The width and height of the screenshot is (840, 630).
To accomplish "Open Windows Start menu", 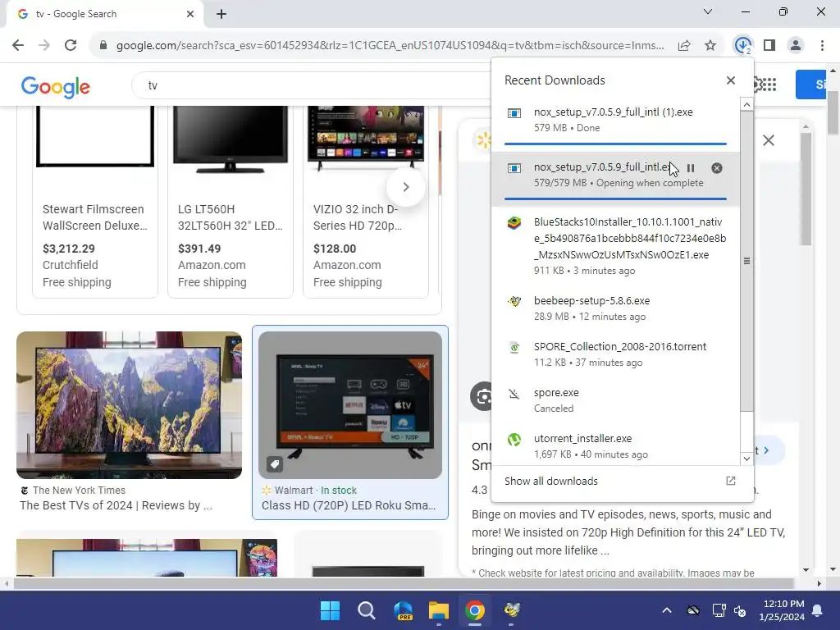I will [330, 610].
